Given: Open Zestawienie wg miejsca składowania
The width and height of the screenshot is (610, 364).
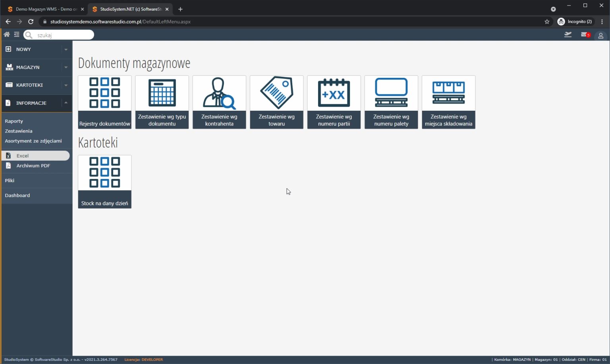Looking at the screenshot, I should (448, 102).
